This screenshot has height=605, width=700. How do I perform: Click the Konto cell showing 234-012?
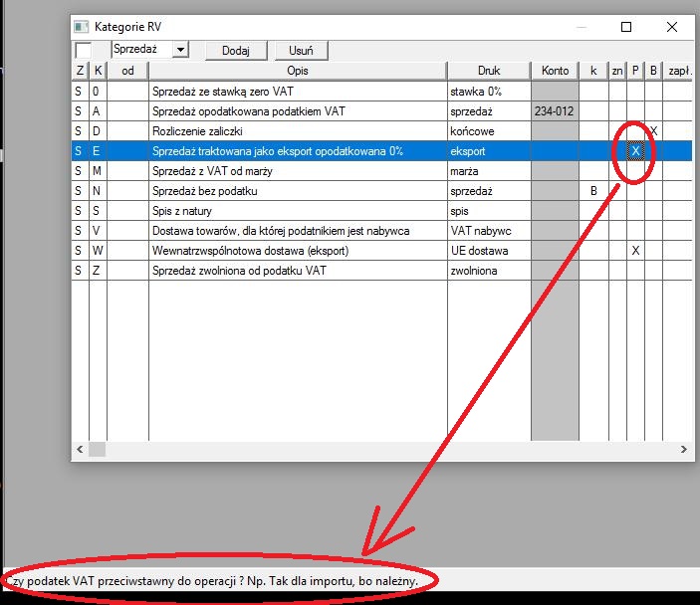[555, 111]
